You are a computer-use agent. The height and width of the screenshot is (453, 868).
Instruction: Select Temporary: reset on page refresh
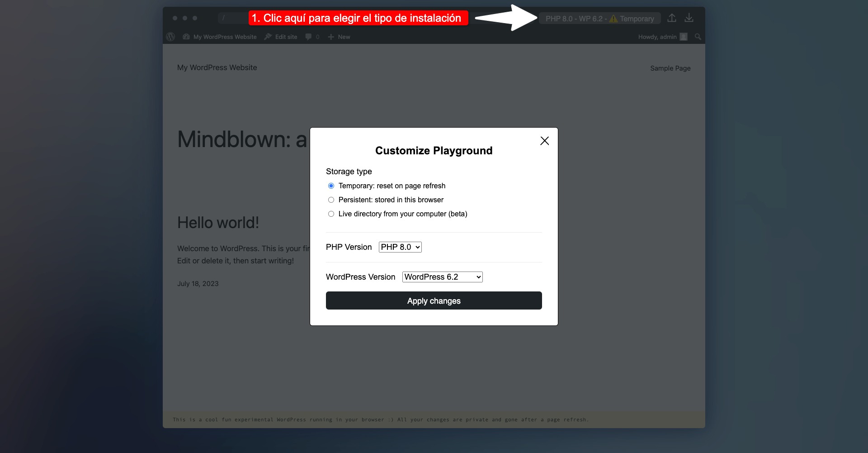(331, 186)
